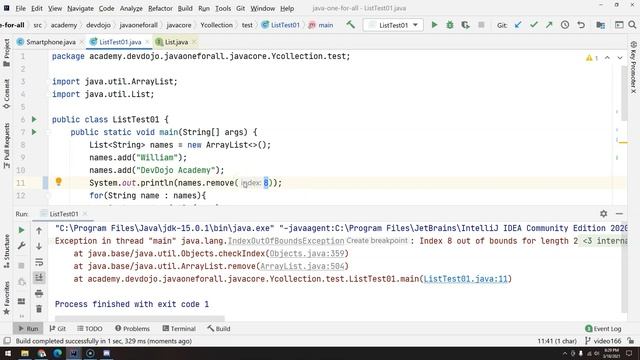Image resolution: width=640 pixels, height=360 pixels.
Task: Open Terminal tool window
Action: [179, 328]
